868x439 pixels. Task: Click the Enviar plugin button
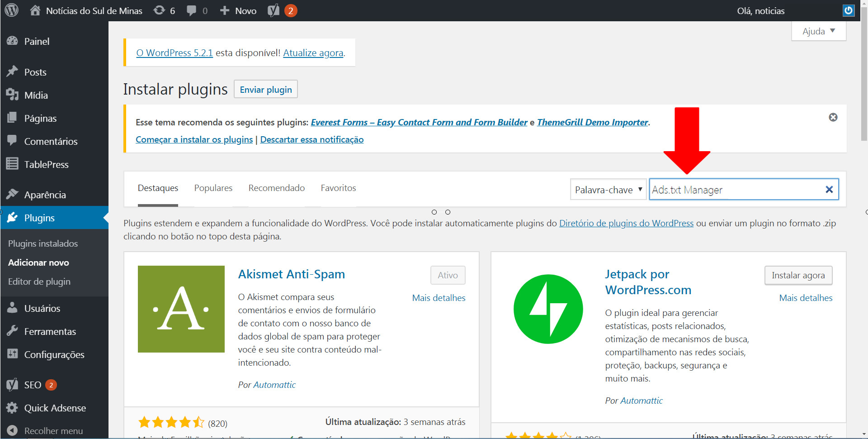click(x=266, y=89)
